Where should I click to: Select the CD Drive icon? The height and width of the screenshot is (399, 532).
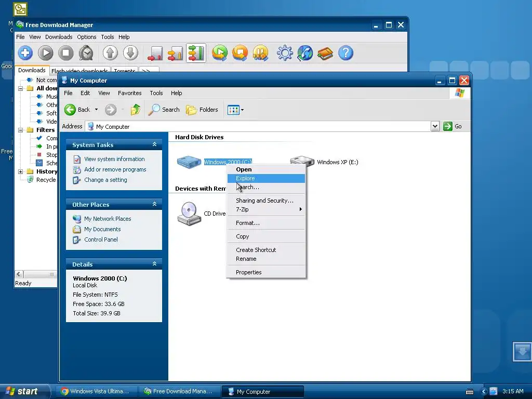click(189, 214)
